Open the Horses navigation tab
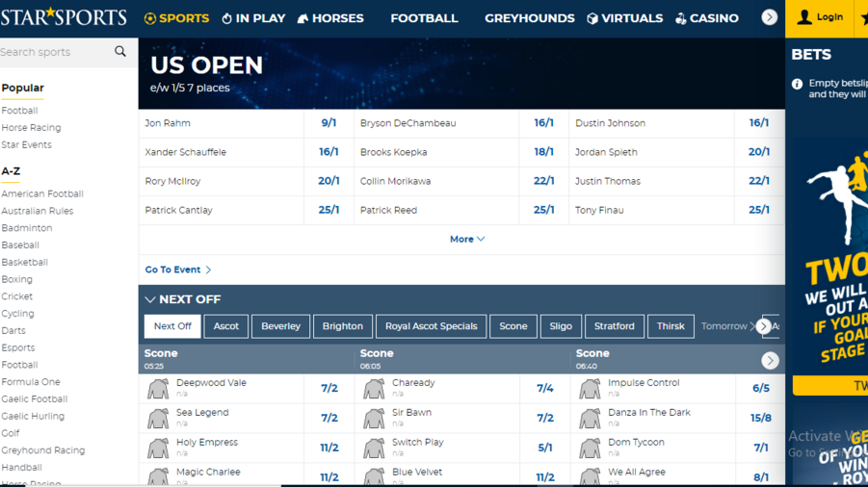 (330, 18)
